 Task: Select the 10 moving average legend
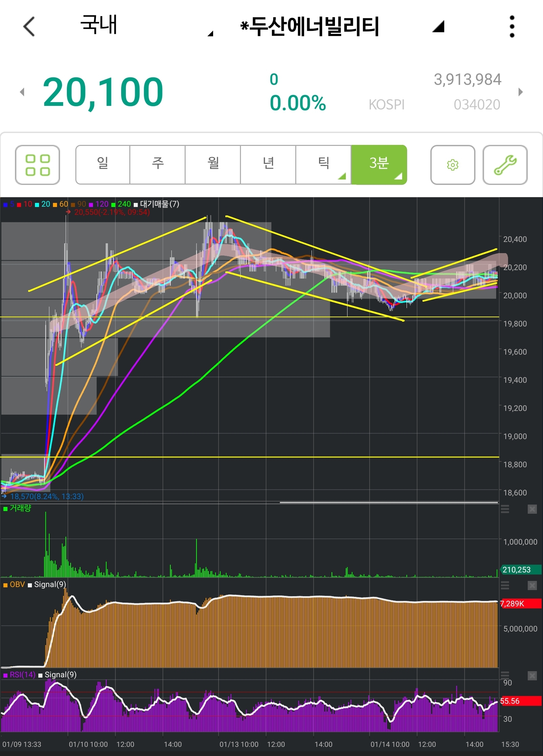click(x=25, y=204)
